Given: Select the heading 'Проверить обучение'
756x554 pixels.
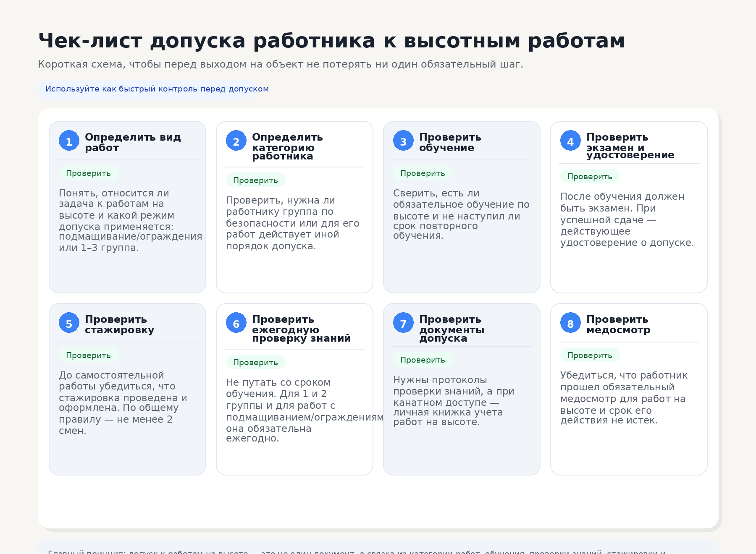Looking at the screenshot, I should [450, 142].
